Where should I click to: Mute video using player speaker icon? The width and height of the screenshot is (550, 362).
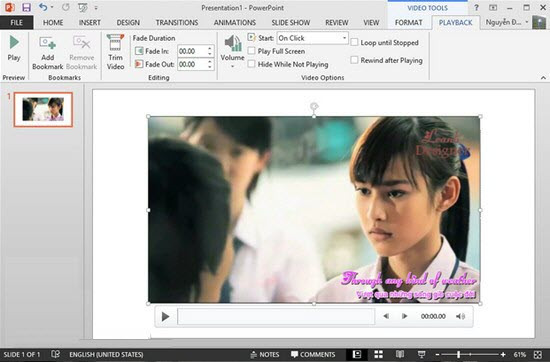coord(461,316)
